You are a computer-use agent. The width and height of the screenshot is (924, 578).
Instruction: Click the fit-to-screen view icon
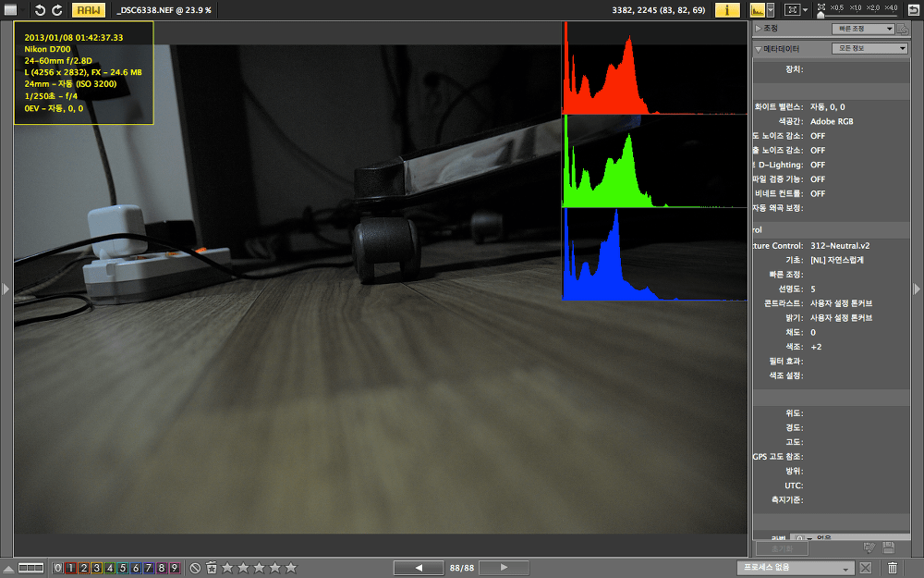click(x=791, y=10)
